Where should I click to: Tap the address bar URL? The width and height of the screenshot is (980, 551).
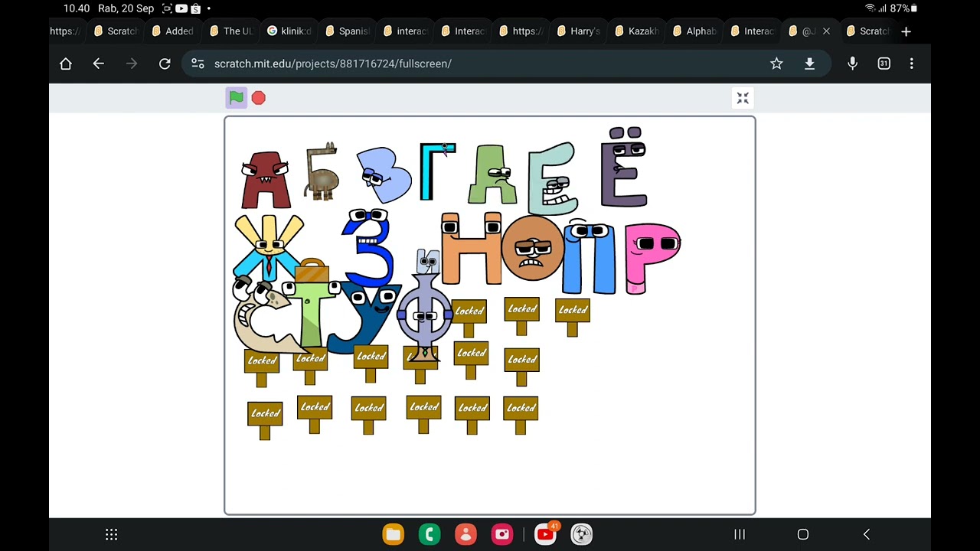(x=332, y=64)
